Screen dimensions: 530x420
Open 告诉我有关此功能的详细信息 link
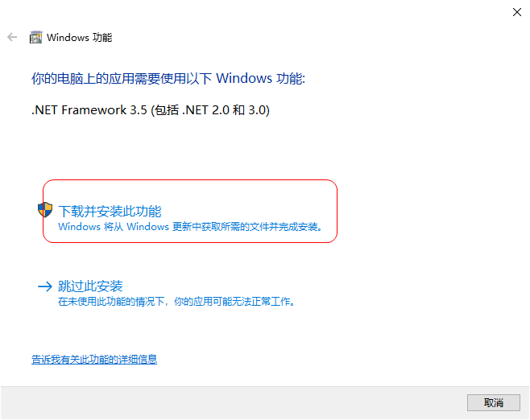(x=94, y=359)
